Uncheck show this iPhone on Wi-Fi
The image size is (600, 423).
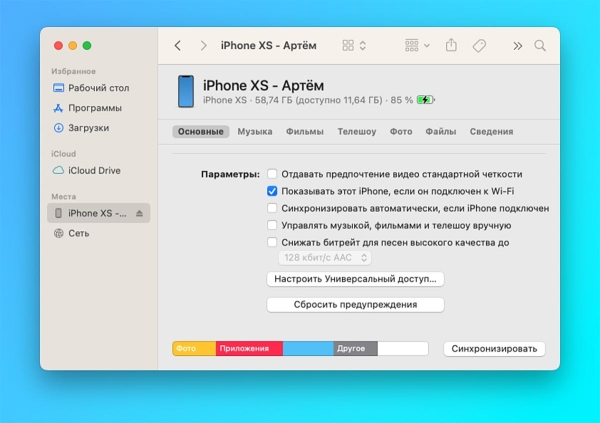point(272,191)
